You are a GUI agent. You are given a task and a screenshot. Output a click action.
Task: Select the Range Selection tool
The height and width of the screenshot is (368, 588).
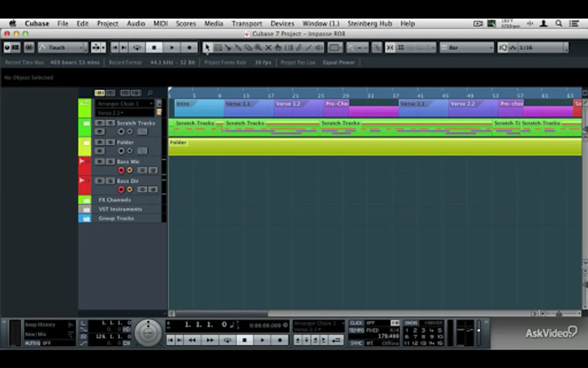pyautogui.click(x=218, y=48)
